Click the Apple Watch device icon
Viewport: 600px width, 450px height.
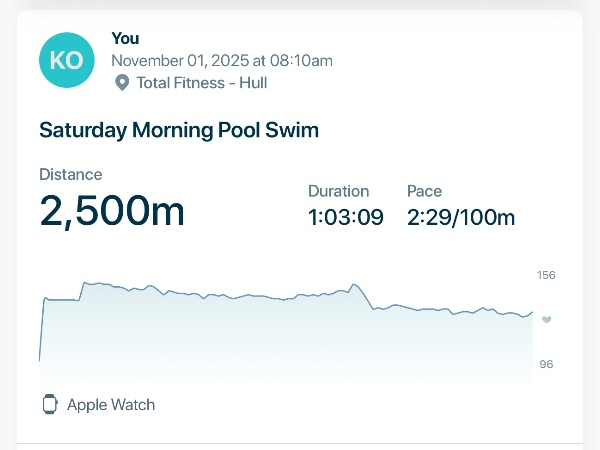49,405
